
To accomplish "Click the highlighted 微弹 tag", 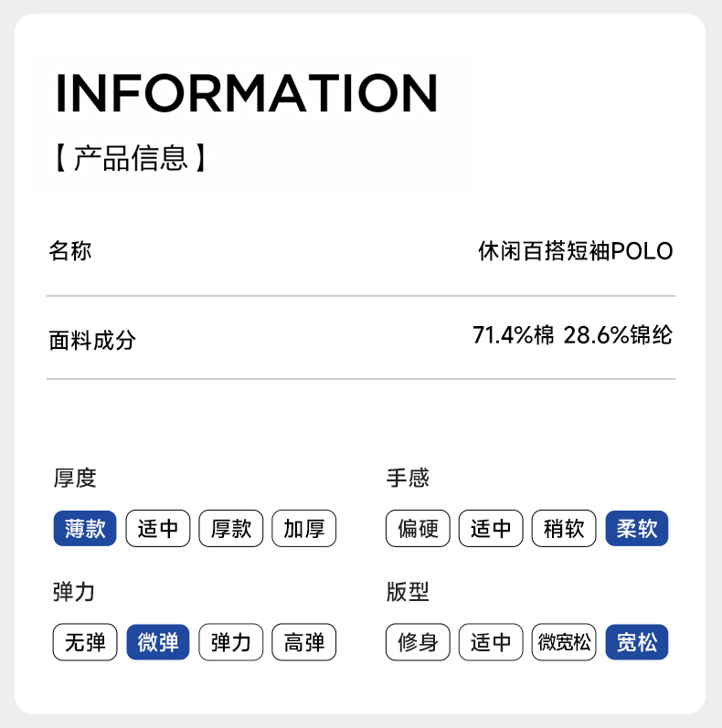I will [x=158, y=642].
